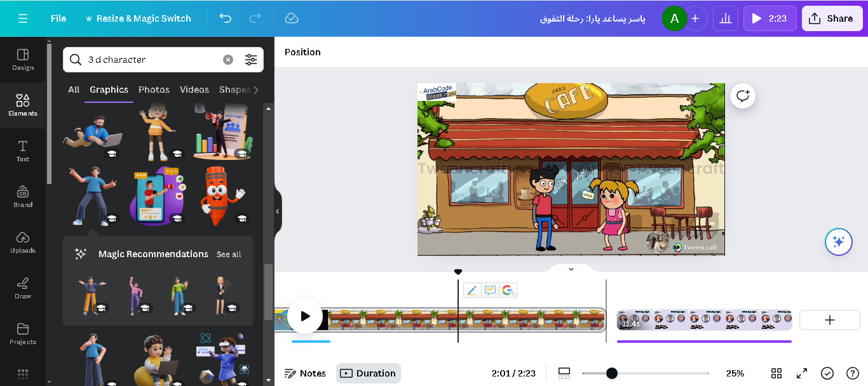Click the 3 d character search field
This screenshot has height=386, width=868.
(x=153, y=60)
